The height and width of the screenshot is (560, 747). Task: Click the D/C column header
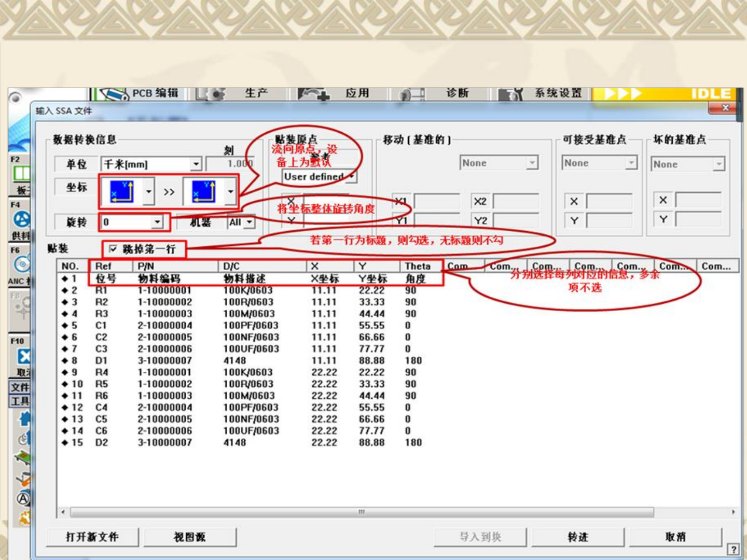tap(262, 266)
